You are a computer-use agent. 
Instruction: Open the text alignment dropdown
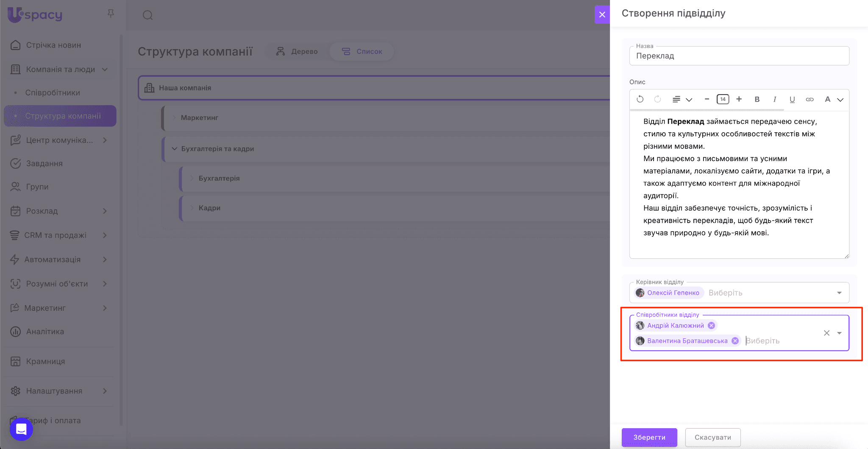(x=682, y=99)
